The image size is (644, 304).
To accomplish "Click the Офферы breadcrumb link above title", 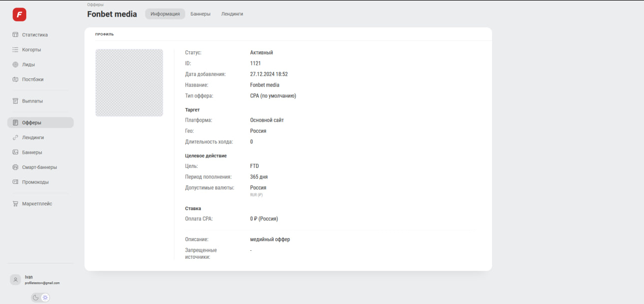I will (x=95, y=5).
